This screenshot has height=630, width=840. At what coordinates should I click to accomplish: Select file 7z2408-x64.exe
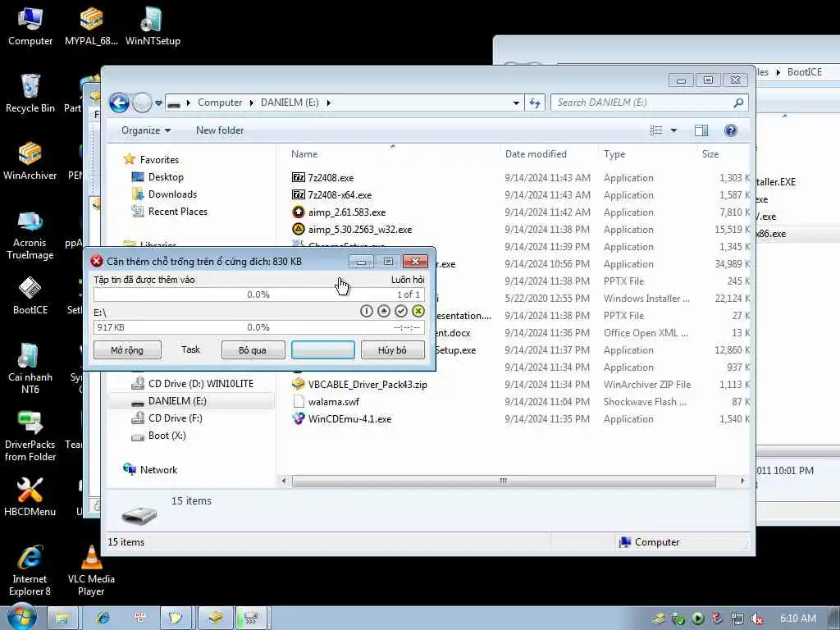pyautogui.click(x=340, y=195)
